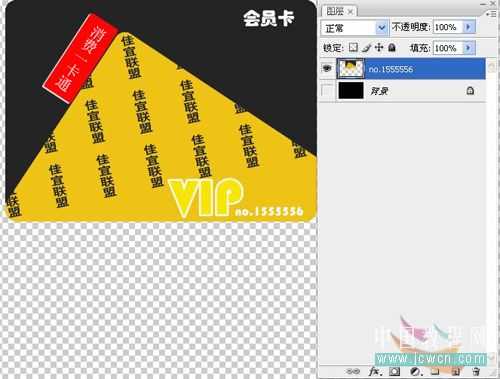This screenshot has width=500, height=379.
Task: Open the 不透明度 opacity slider arrow
Action: [x=468, y=27]
